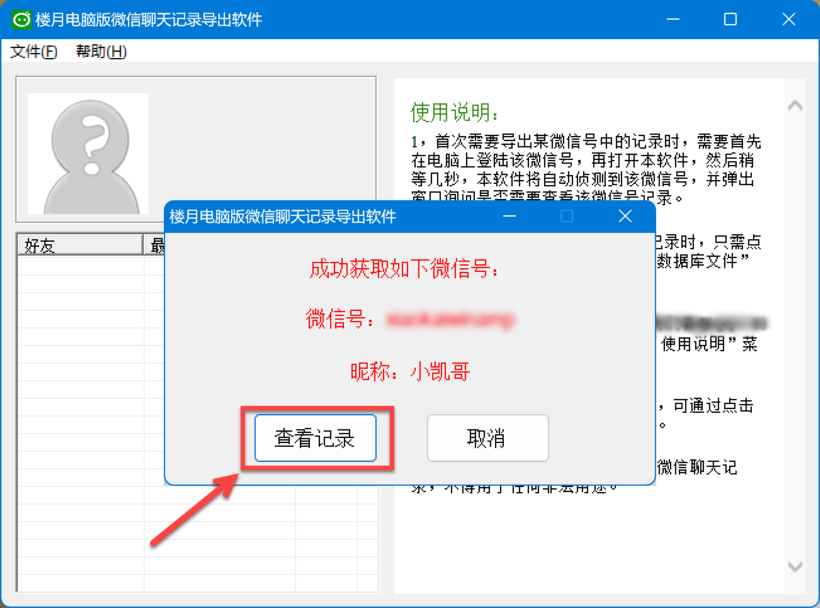Click the 昵称:小凯哥 text

click(x=410, y=372)
